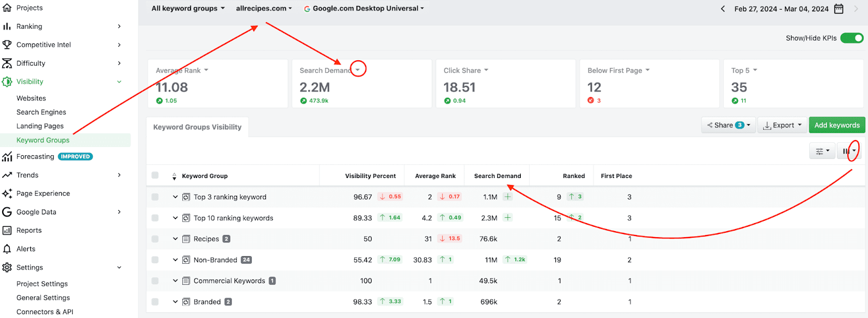868x318 pixels.
Task: Tick the select-all header checkbox
Action: coord(155,175)
